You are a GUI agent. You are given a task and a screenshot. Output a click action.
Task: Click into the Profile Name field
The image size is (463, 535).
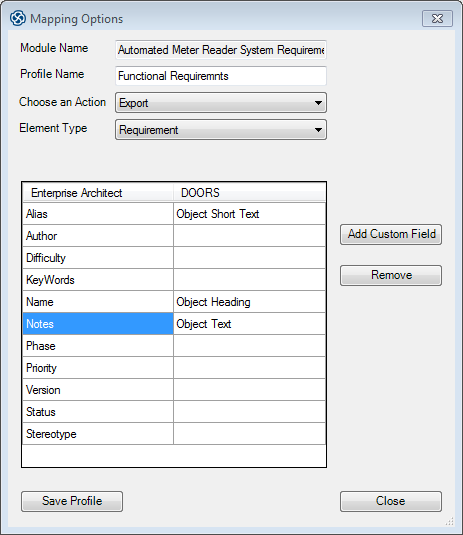click(221, 76)
